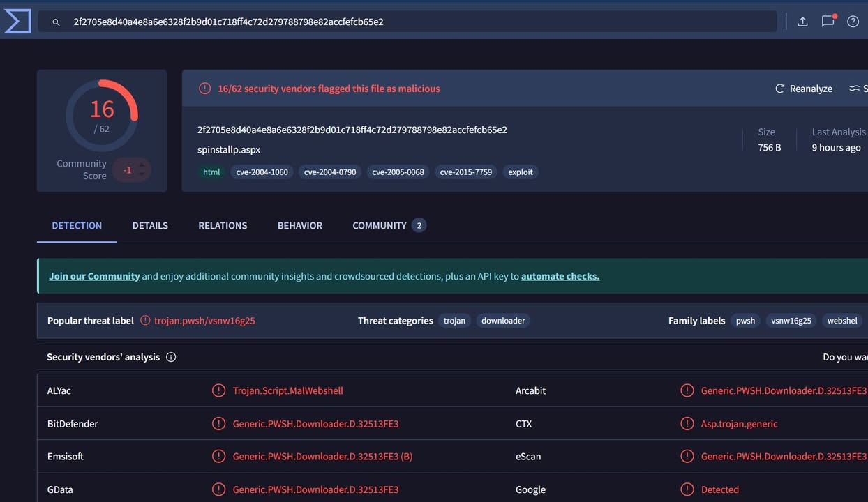Click the similar files wave icon
This screenshot has height=502, width=868.
coord(855,89)
